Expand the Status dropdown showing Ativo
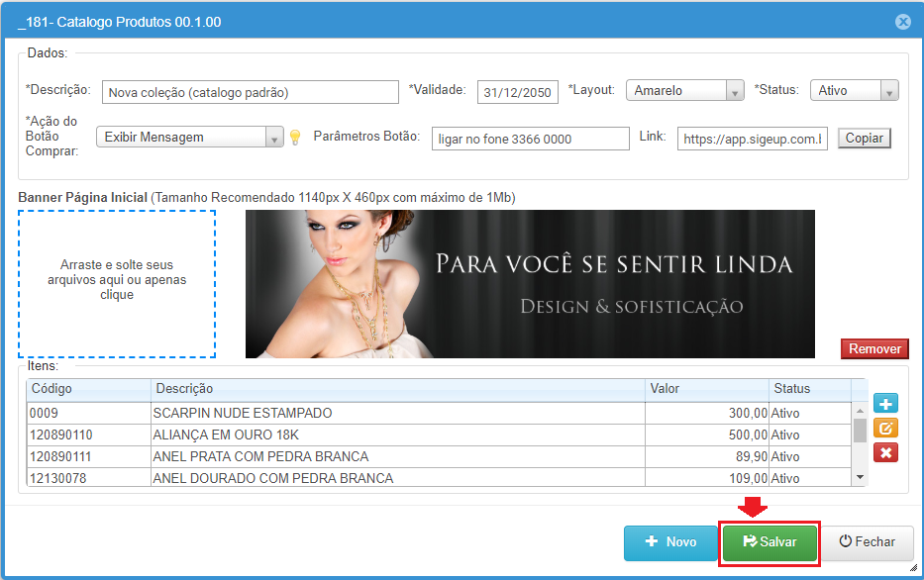The height and width of the screenshot is (580, 924). point(854,91)
